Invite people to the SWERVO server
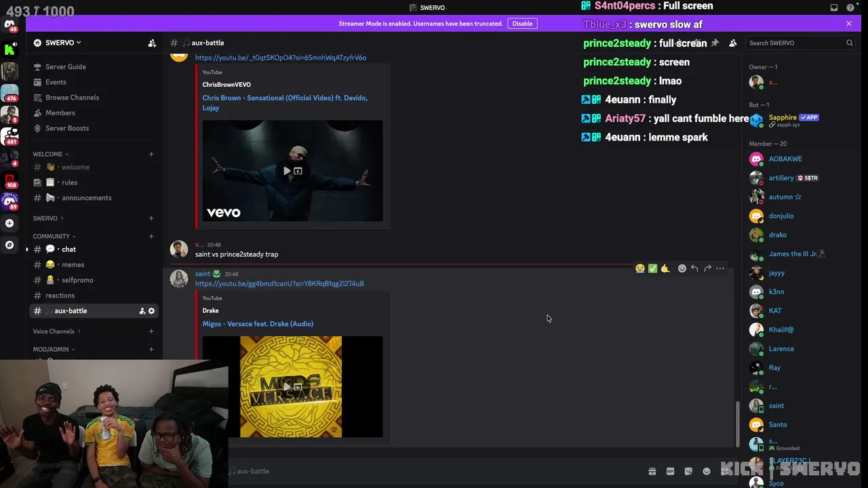Viewport: 868px width, 488px height. (152, 43)
